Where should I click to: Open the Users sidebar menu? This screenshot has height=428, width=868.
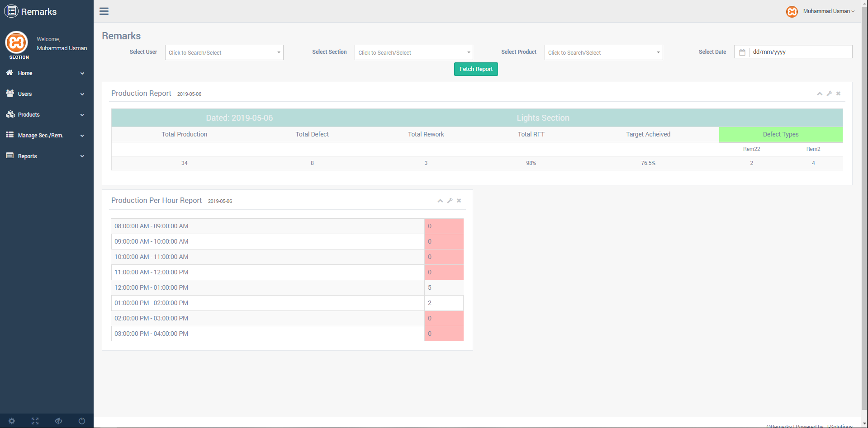pos(47,94)
